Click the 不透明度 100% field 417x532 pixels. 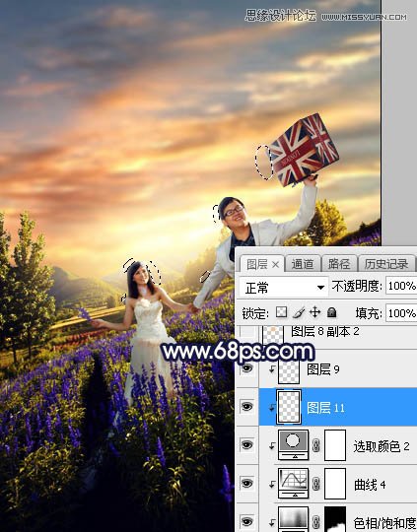click(401, 287)
